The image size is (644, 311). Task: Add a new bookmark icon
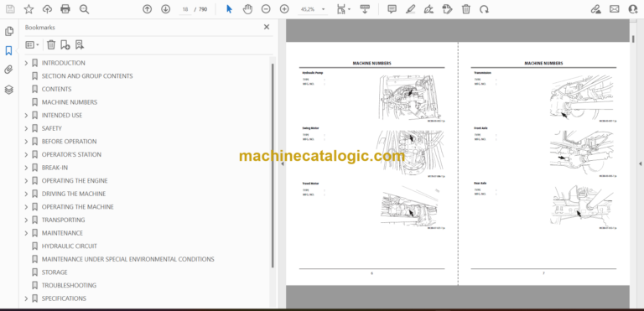[x=65, y=44]
